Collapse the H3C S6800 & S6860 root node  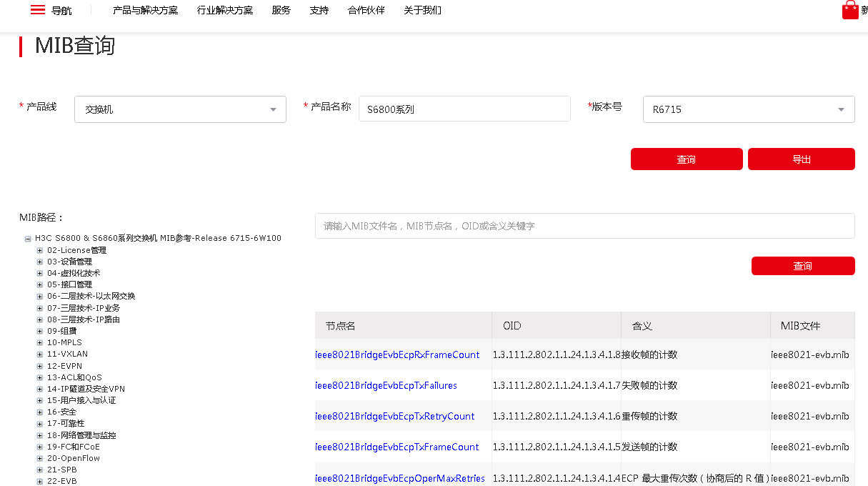pyautogui.click(x=28, y=239)
